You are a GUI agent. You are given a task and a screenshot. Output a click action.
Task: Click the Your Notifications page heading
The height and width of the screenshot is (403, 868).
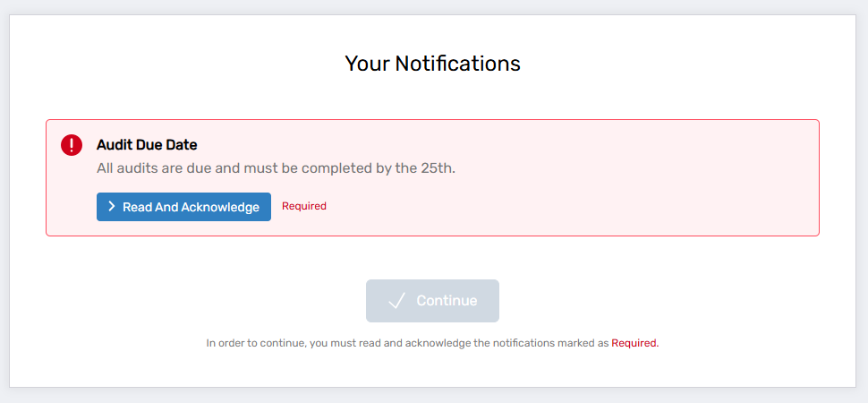(432, 64)
